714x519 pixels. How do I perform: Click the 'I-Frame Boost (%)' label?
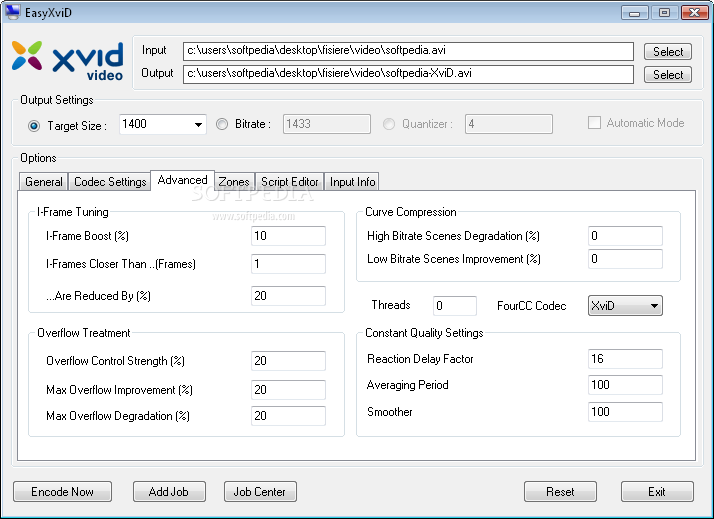[x=87, y=236]
